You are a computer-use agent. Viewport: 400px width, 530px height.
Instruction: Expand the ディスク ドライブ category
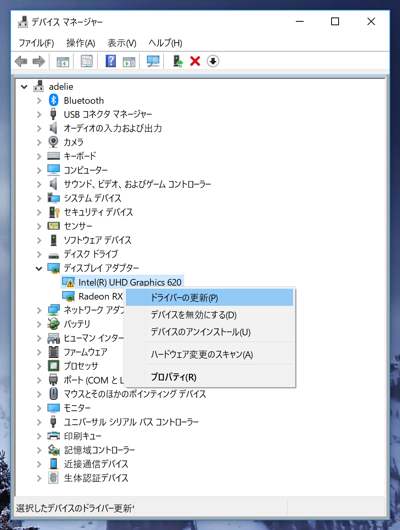pyautogui.click(x=39, y=254)
